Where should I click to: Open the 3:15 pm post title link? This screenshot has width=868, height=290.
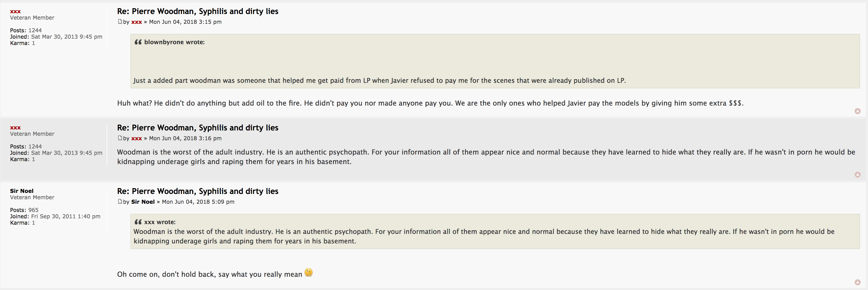198,11
